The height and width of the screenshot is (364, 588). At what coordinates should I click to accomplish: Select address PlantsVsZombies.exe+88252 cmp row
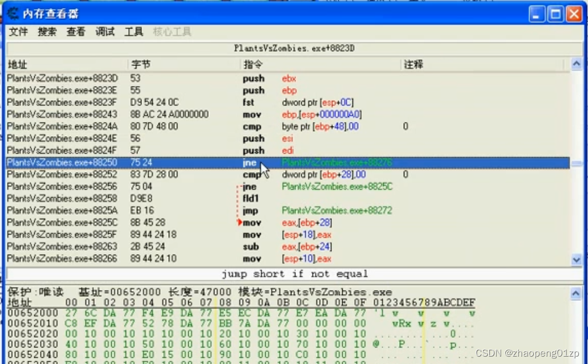tap(288, 174)
